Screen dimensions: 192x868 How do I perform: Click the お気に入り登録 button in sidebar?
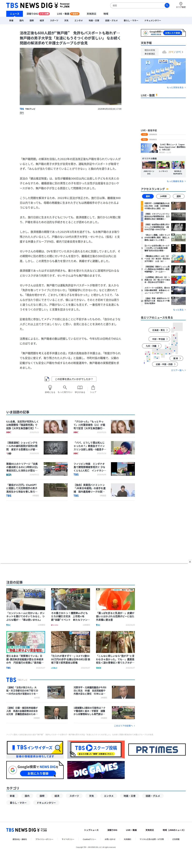tap(173, 33)
